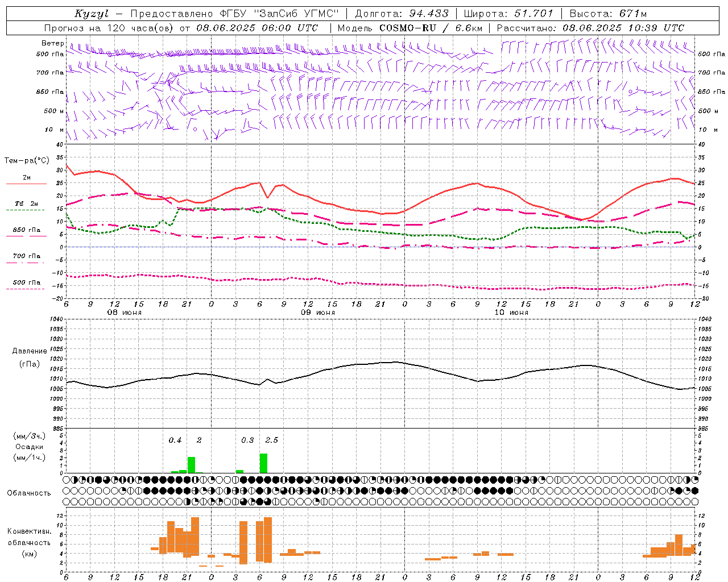Image resolution: width=728 pixels, height=582 pixels.
Task: Click green precipitation bar below "2.5"
Action: (x=263, y=463)
